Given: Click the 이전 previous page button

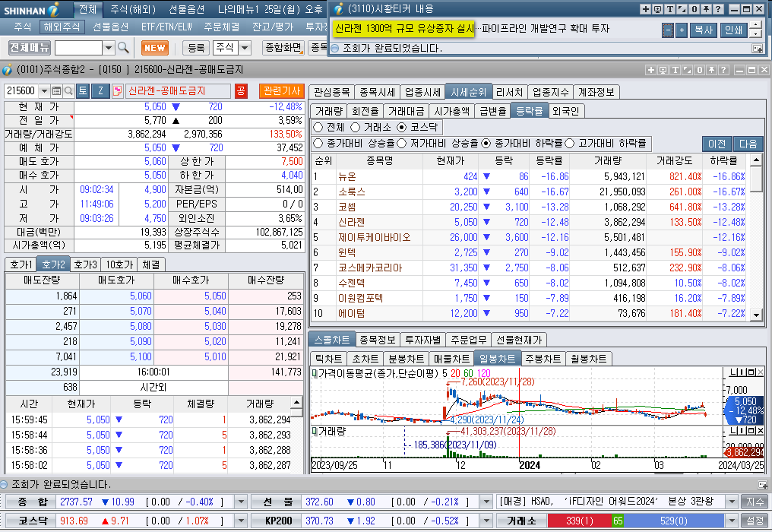Looking at the screenshot, I should pos(717,144).
